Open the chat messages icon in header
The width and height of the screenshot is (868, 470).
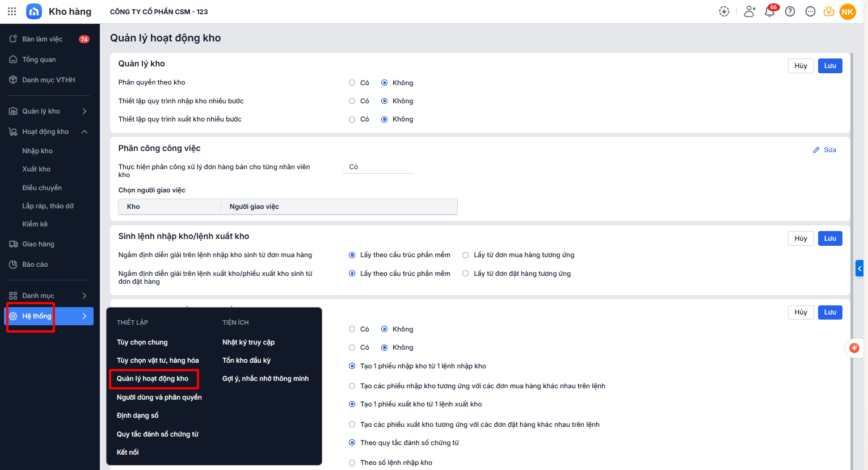coord(810,11)
